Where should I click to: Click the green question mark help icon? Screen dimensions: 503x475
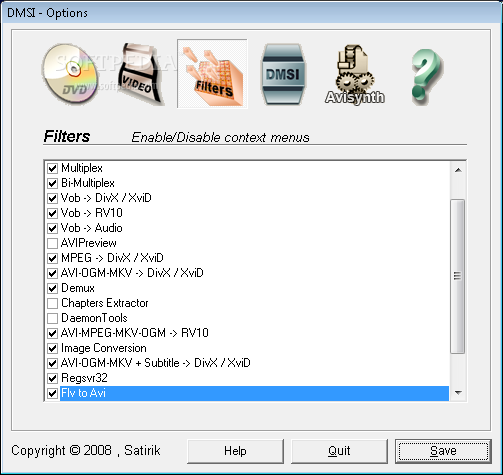click(x=426, y=76)
